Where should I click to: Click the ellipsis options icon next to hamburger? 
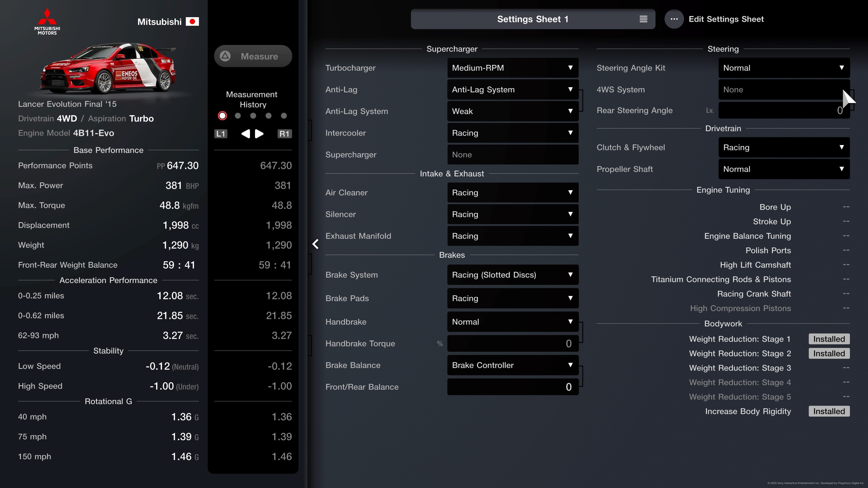tap(674, 19)
